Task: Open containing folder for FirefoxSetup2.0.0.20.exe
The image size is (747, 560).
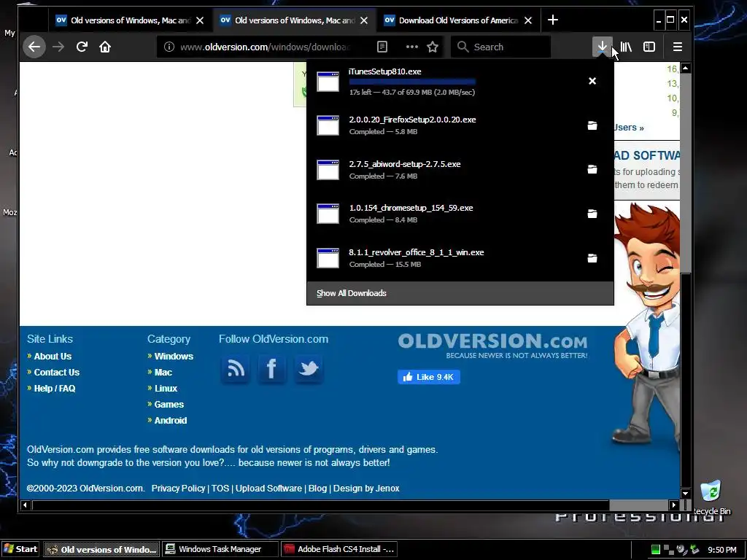Action: 592,125
